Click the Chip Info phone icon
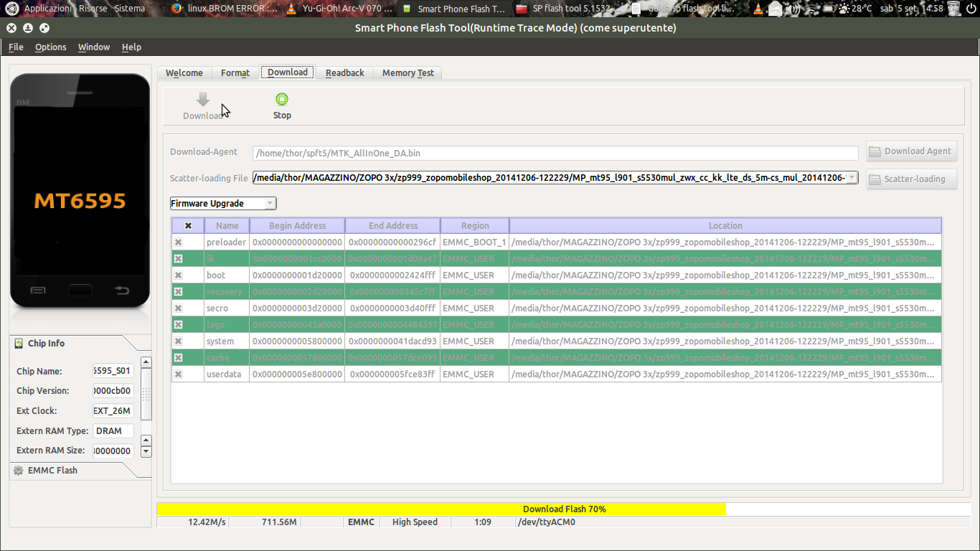Image resolution: width=980 pixels, height=551 pixels. pos(19,344)
